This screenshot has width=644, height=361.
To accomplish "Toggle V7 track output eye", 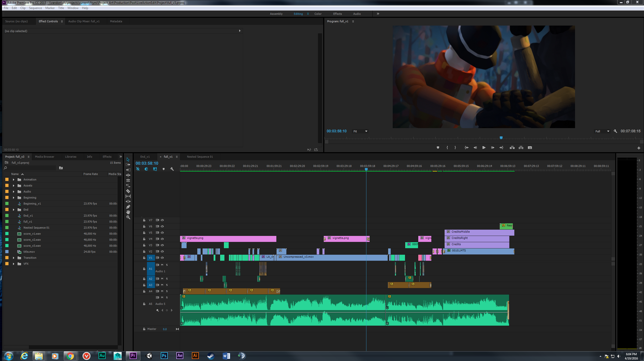I will coord(162,220).
